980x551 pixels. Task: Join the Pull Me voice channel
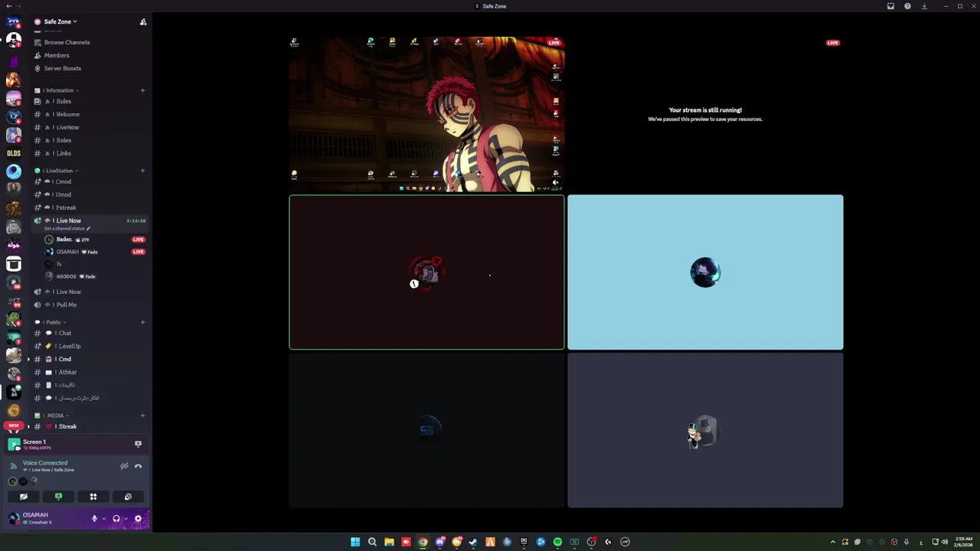(66, 305)
